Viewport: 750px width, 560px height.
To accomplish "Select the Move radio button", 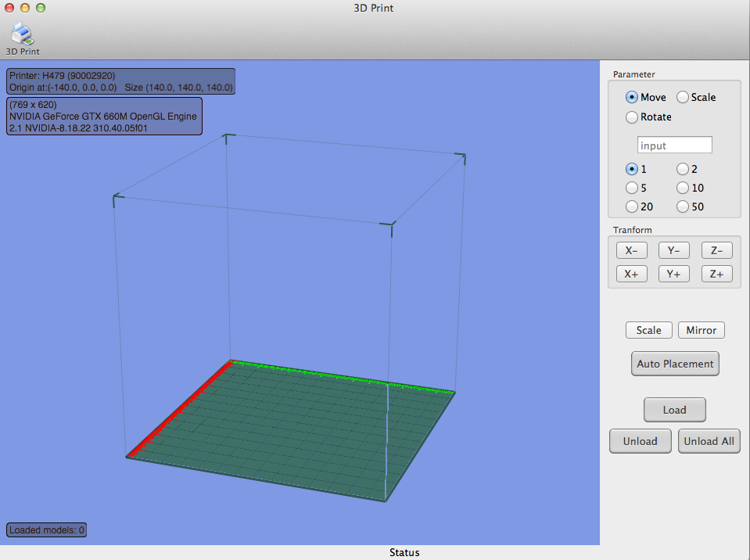I will pos(632,98).
